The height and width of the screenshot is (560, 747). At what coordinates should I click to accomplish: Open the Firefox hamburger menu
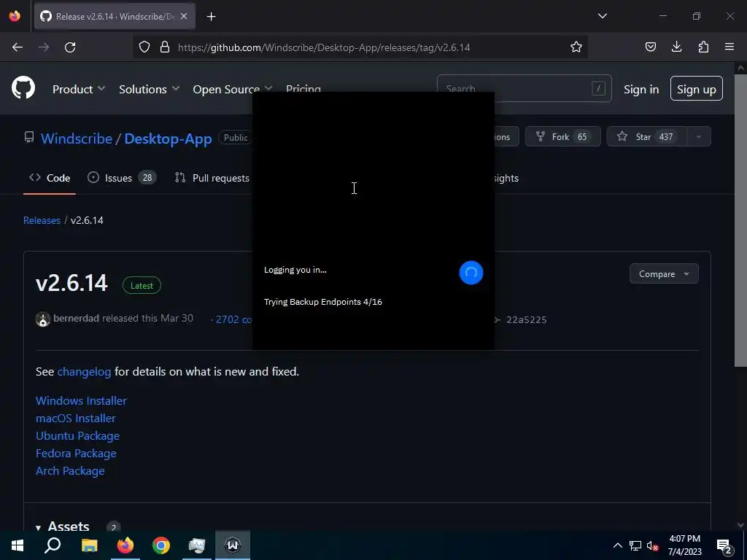(x=729, y=47)
